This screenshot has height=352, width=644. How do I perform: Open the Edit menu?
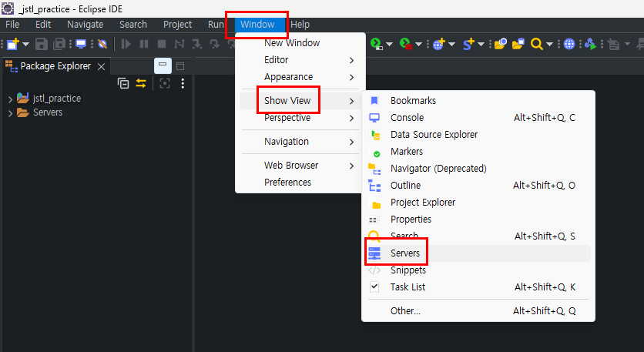tap(43, 25)
